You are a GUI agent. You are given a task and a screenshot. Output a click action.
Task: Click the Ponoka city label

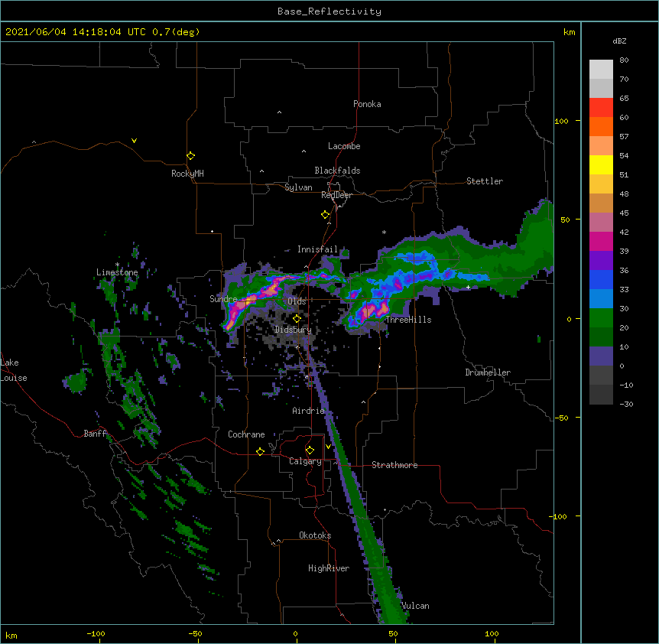(x=367, y=104)
